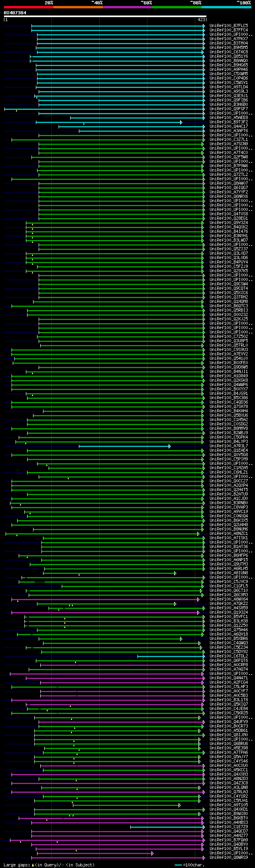Select the UniRef100_Q1EAE4 label
The width and height of the screenshot is (255, 868).
(229, 451)
